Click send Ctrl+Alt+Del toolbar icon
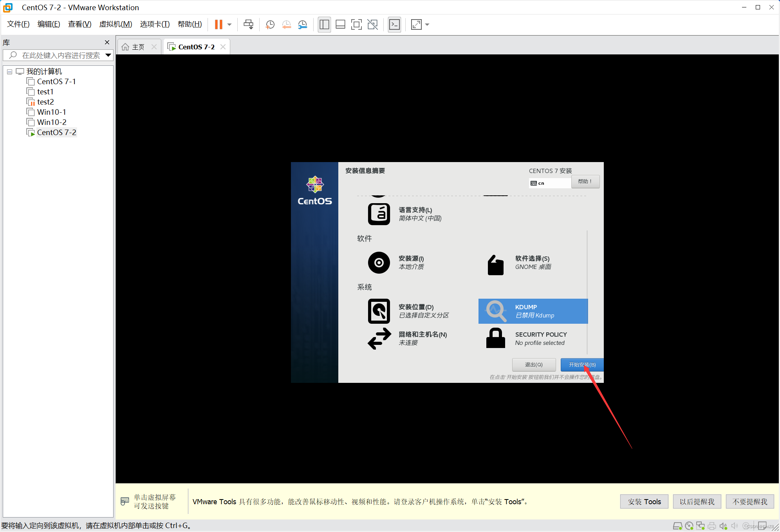 pos(248,25)
